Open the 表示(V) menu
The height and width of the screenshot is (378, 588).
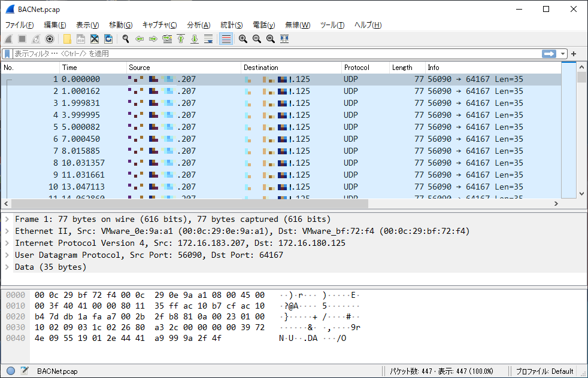[87, 25]
